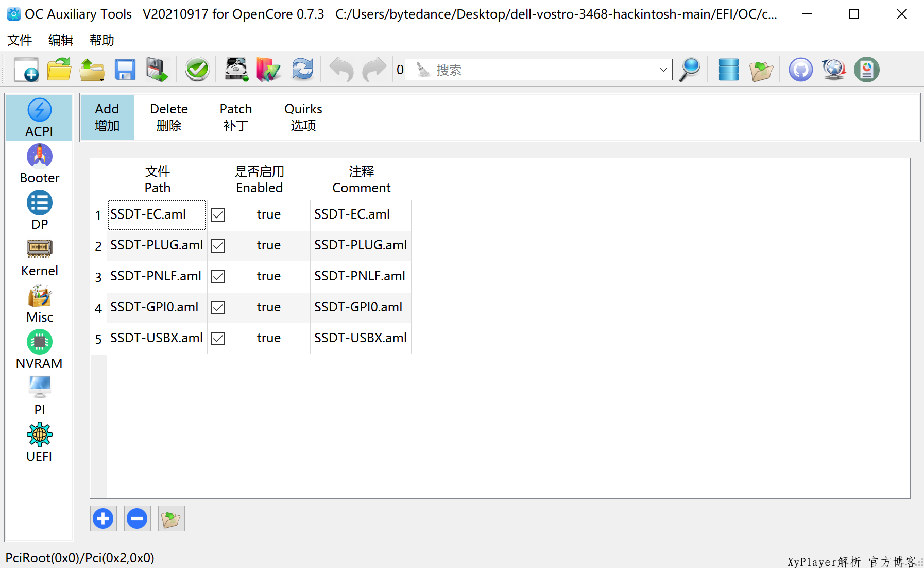Open the 帮助 menu
The width and height of the screenshot is (924, 568).
click(101, 40)
